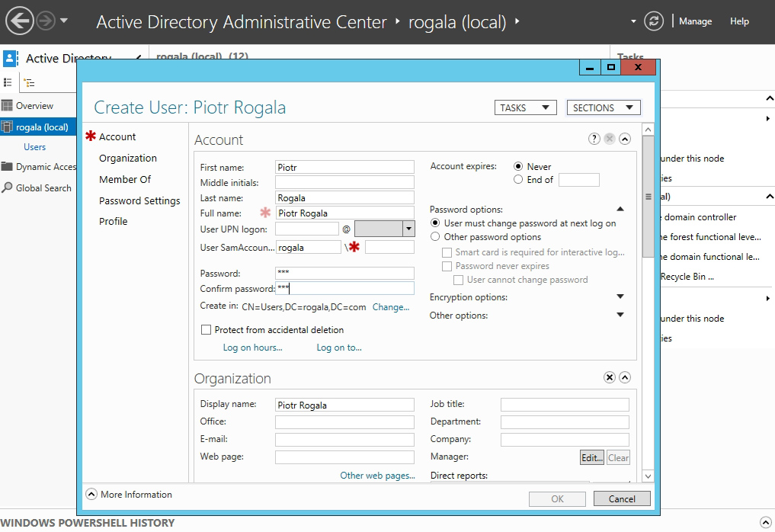This screenshot has height=532, width=775.
Task: Select User must change password at next log on
Action: (x=435, y=223)
